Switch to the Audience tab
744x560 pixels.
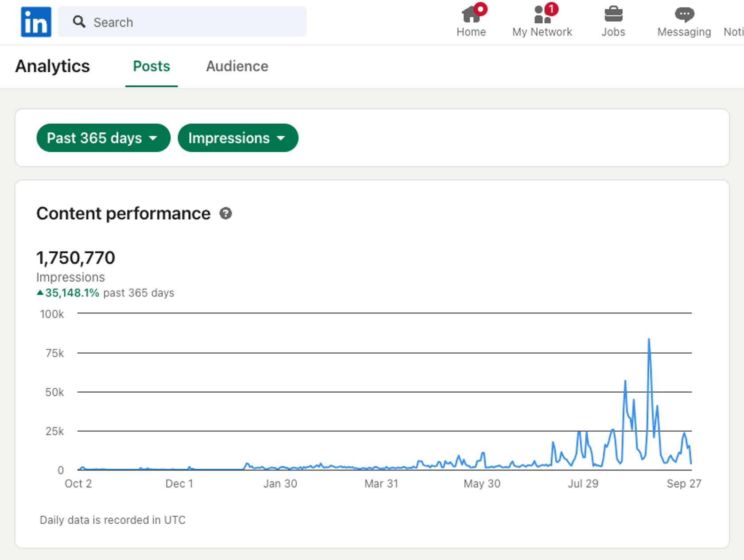(237, 66)
